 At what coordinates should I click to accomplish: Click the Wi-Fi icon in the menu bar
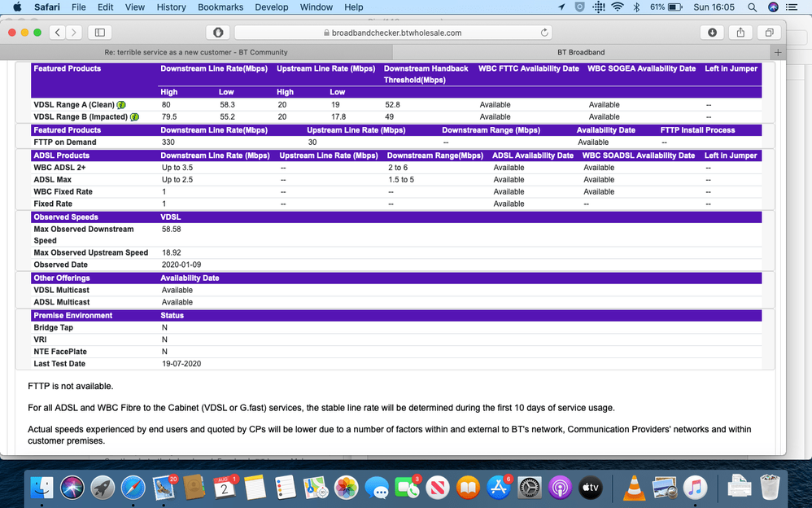pyautogui.click(x=618, y=7)
